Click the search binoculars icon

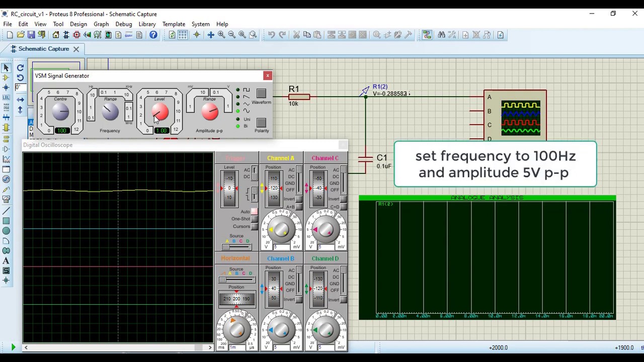pos(441,35)
